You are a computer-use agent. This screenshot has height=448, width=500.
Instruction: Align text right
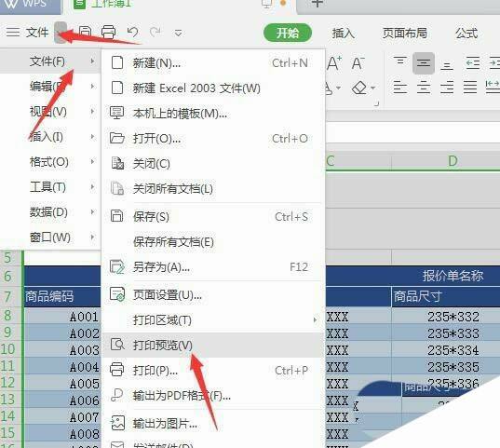pyautogui.click(x=447, y=88)
